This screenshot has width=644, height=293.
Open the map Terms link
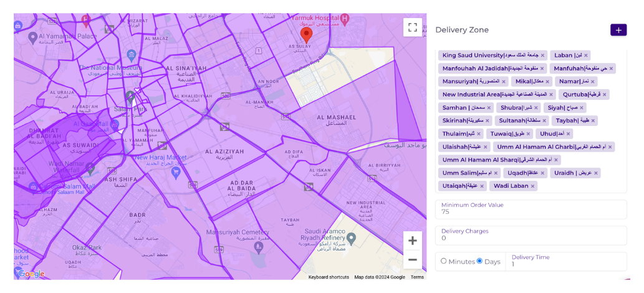pos(416,277)
